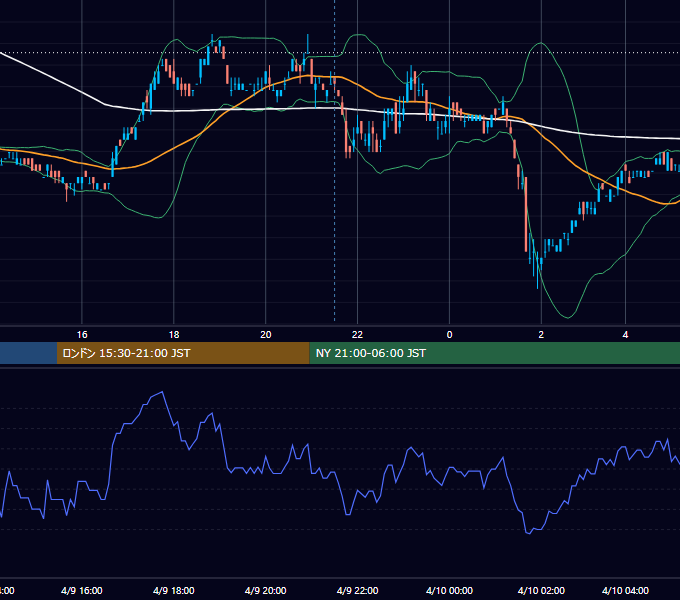This screenshot has width=680, height=600.
Task: Click the 16 hour label on price chart
Action: coord(82,334)
